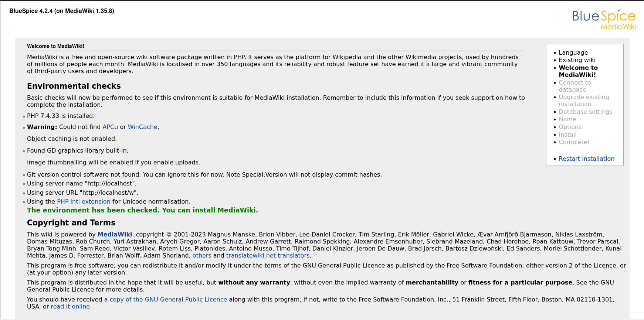
Task: Open the WinCache link
Action: [x=143, y=127]
